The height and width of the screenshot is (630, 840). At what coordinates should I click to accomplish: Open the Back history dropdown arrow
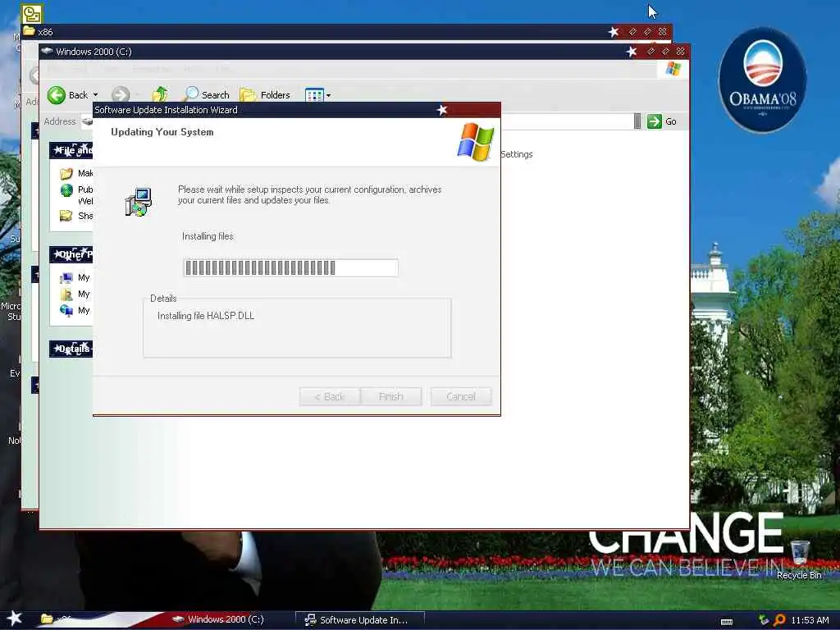pos(95,95)
